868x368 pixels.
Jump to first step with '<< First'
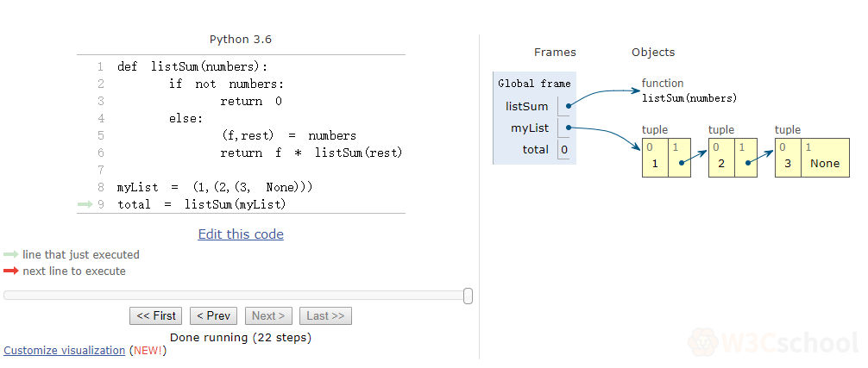pos(155,316)
